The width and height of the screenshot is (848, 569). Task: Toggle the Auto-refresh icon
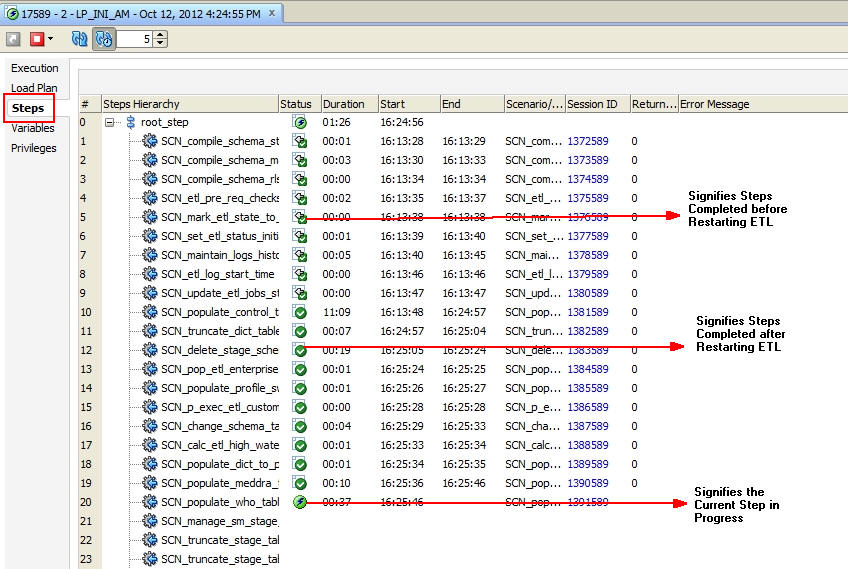click(x=104, y=39)
